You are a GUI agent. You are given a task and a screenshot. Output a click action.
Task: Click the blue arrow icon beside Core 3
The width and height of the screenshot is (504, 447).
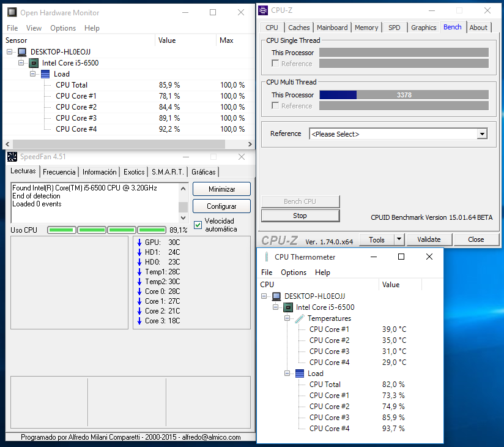pos(139,321)
